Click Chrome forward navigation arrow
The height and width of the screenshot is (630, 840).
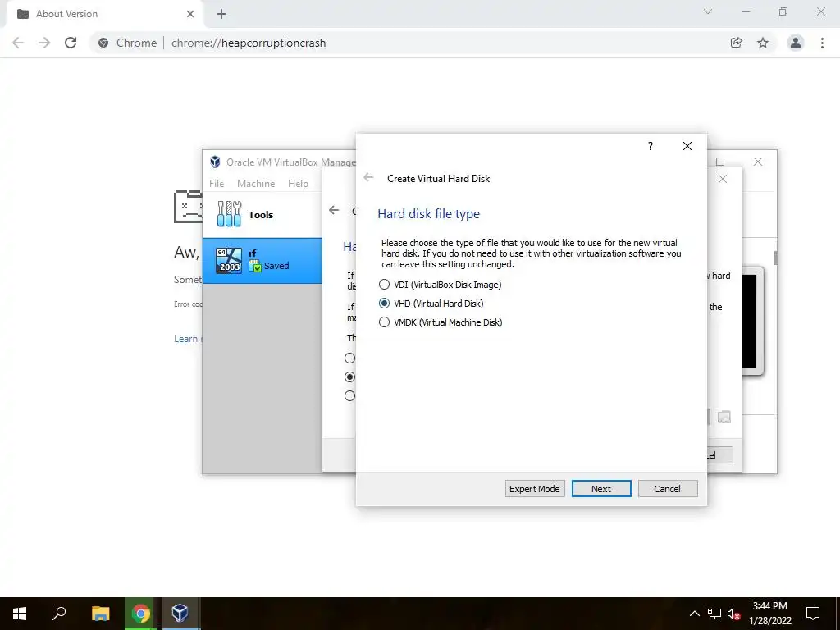[44, 43]
